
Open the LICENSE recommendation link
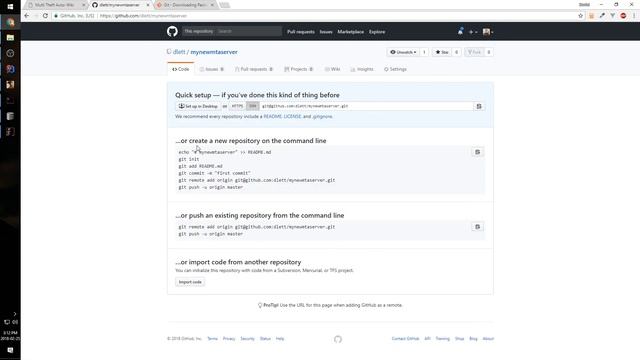(x=292, y=117)
